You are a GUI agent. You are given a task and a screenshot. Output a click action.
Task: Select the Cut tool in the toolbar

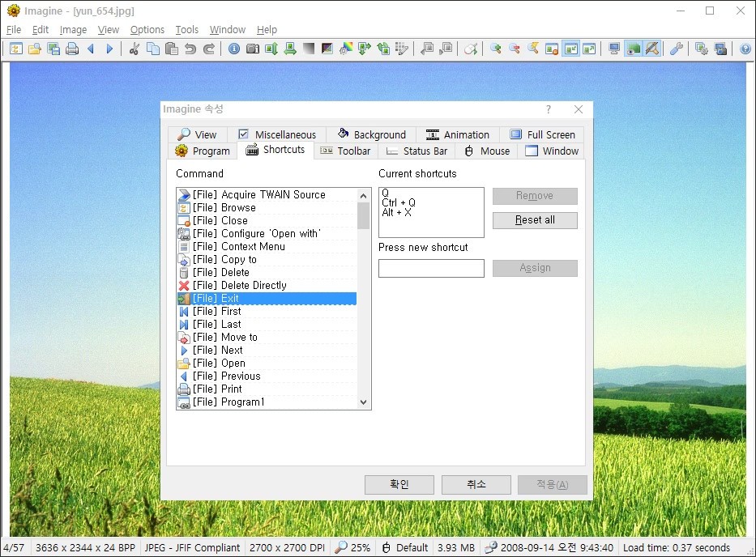tap(133, 49)
